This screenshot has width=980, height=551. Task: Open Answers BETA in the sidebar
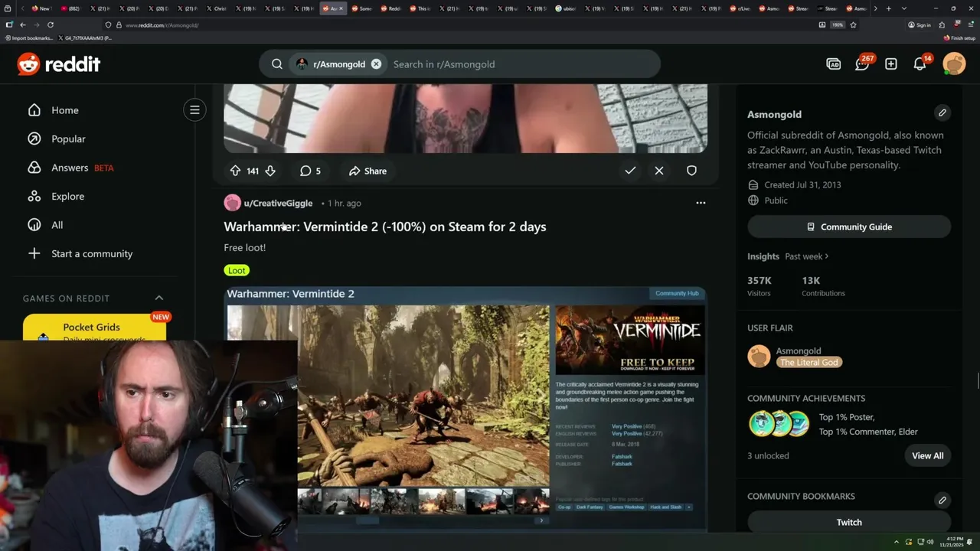pyautogui.click(x=70, y=168)
